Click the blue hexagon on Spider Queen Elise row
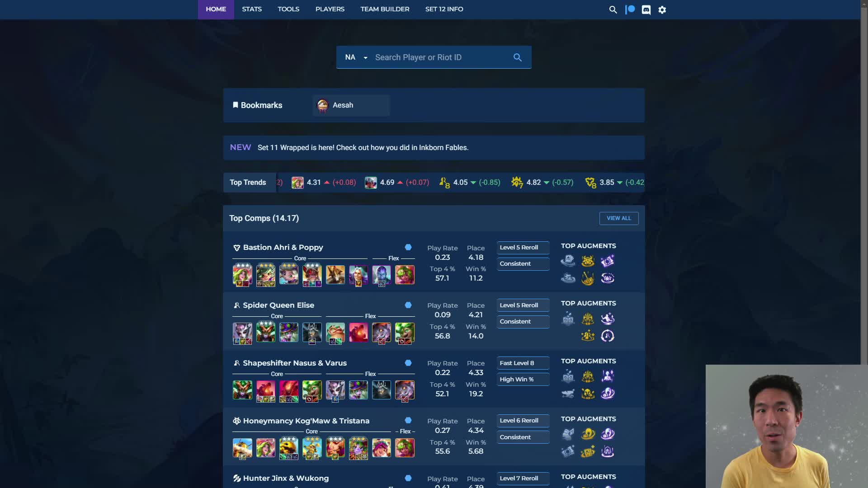Screen dimensions: 868x488 click(408, 305)
